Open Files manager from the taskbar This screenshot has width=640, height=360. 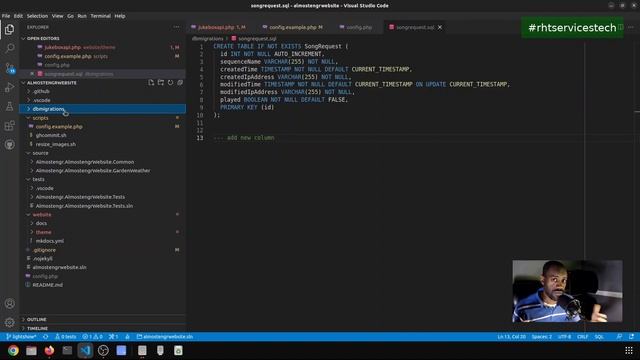[31, 351]
